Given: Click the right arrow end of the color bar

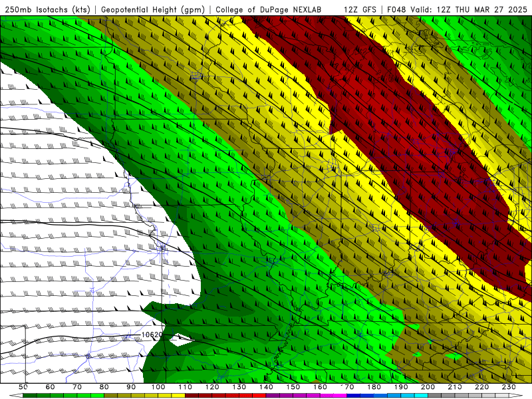Looking at the screenshot, I should tap(516, 396).
